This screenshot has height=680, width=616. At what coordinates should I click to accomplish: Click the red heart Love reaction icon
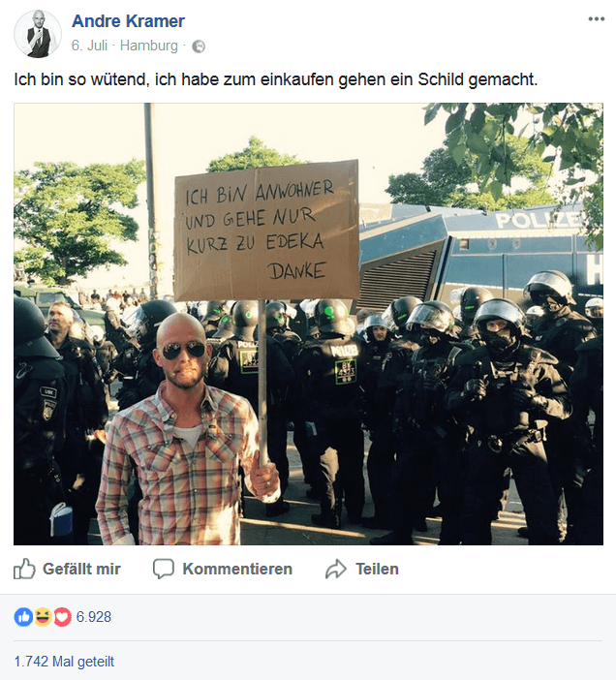point(62,617)
